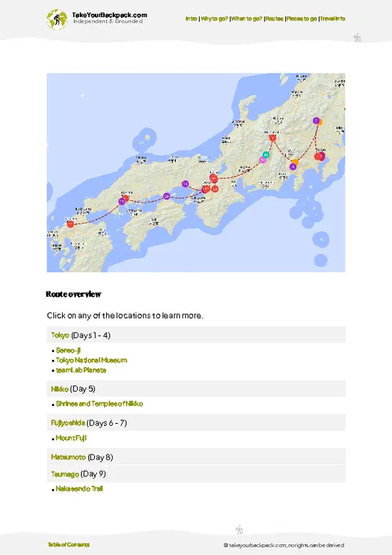Click the '(Days 6 - 7)' text
The width and height of the screenshot is (392, 555).
107,423
